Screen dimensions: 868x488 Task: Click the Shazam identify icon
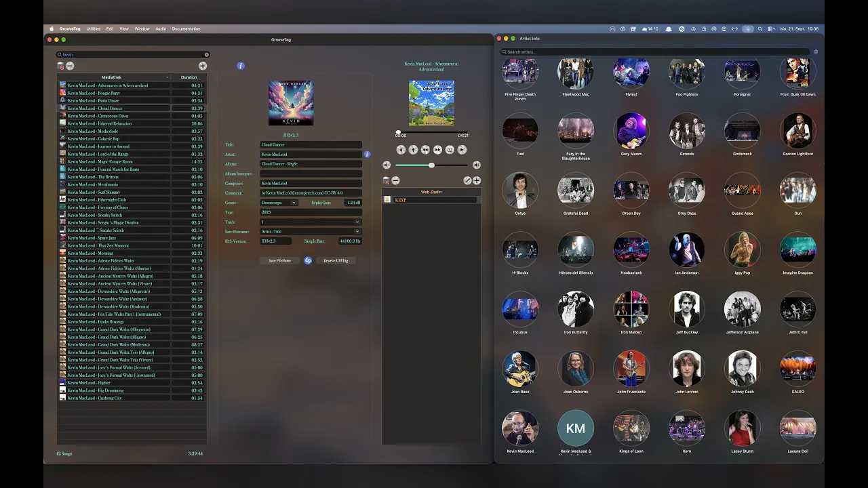(x=308, y=260)
